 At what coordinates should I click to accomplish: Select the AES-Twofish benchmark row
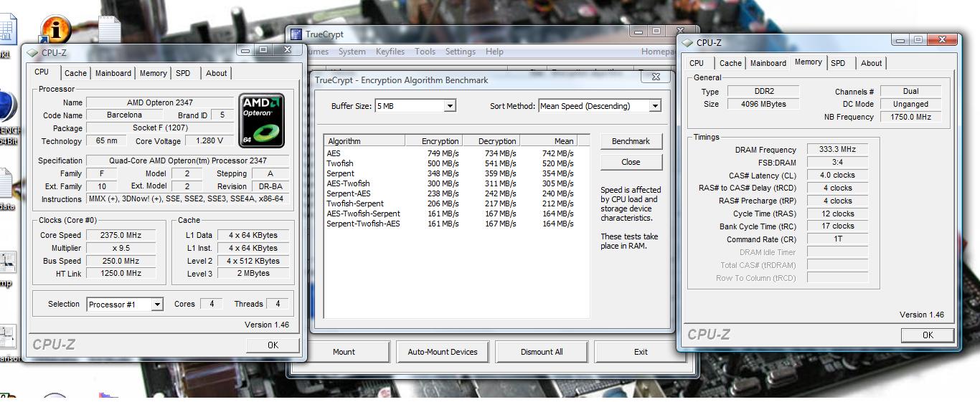coord(450,183)
